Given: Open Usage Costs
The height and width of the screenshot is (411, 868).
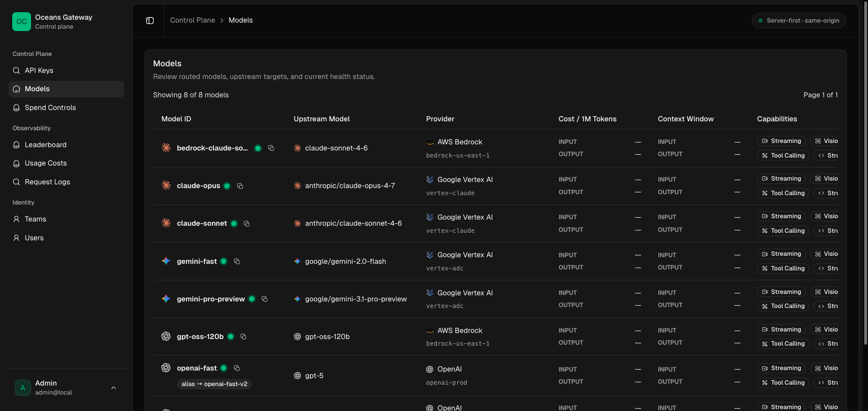Looking at the screenshot, I should click(x=66, y=163).
